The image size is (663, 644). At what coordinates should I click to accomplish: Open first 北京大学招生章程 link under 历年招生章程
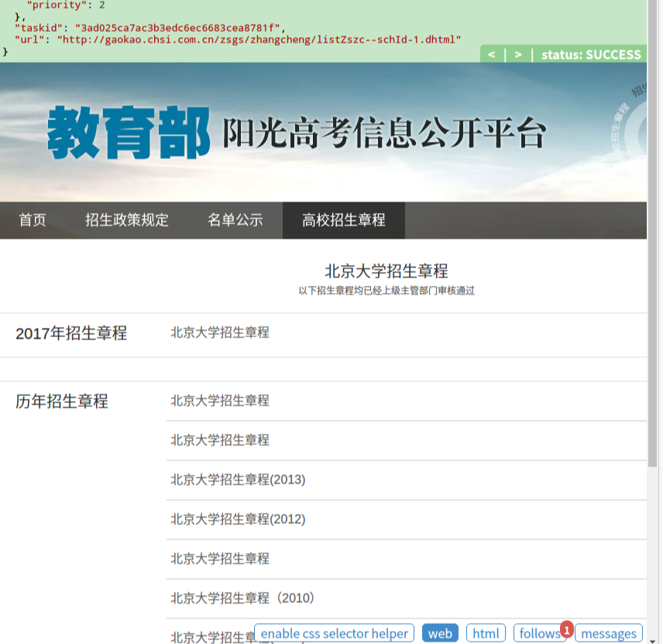[220, 401]
